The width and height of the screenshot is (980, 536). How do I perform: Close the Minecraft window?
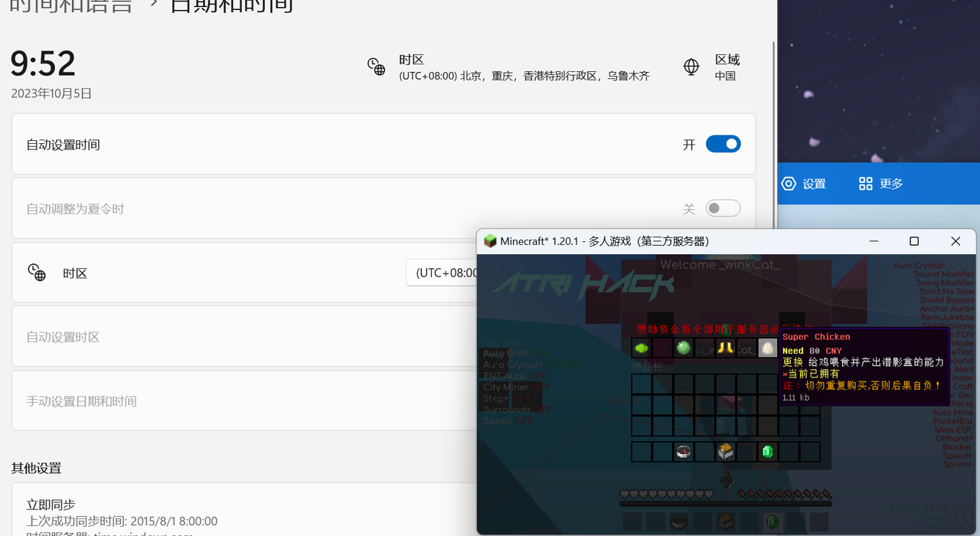tap(955, 241)
